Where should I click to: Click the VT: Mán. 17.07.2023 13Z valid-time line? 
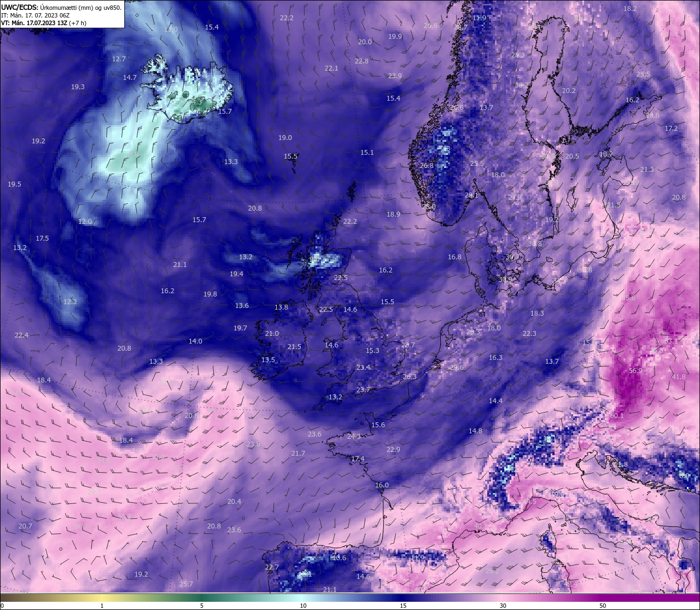pyautogui.click(x=43, y=23)
